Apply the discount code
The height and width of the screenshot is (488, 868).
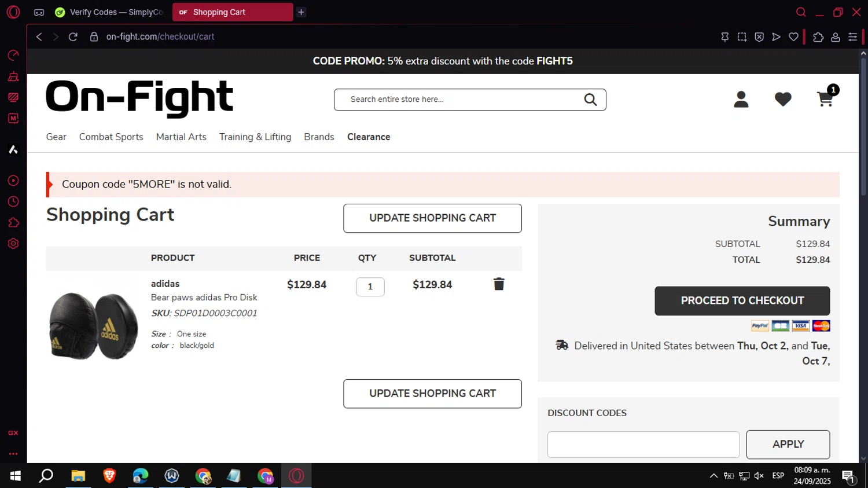[x=788, y=444]
